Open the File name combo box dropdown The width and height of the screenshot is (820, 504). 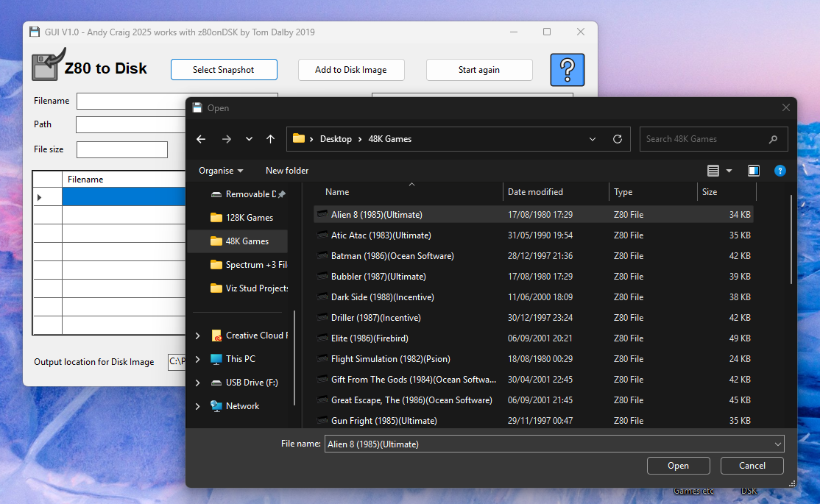777,444
